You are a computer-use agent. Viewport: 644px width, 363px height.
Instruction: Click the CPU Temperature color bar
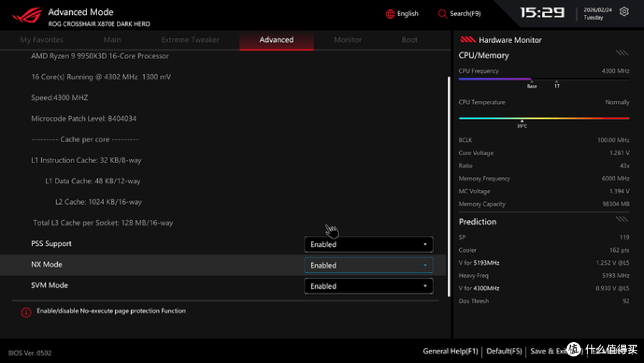[544, 118]
